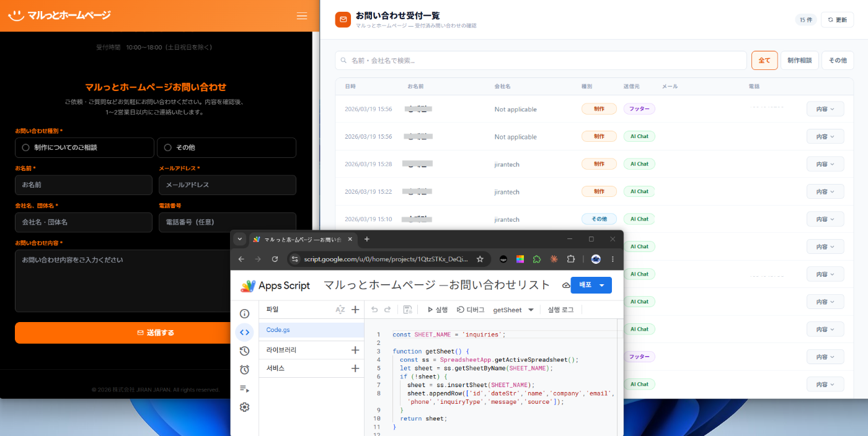Save project with the floppy disk icon
868x436 pixels.
click(x=408, y=310)
